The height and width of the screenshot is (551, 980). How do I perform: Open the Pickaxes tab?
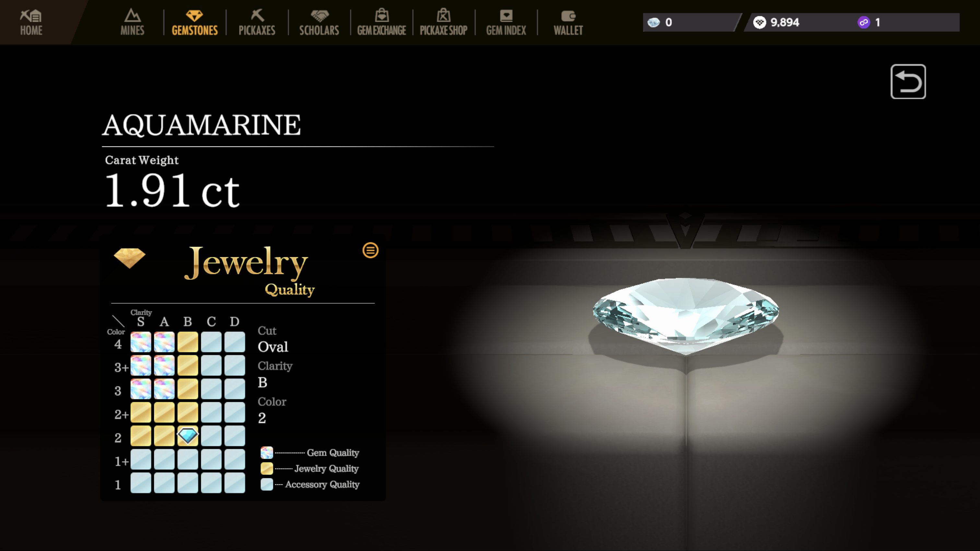coord(257,23)
